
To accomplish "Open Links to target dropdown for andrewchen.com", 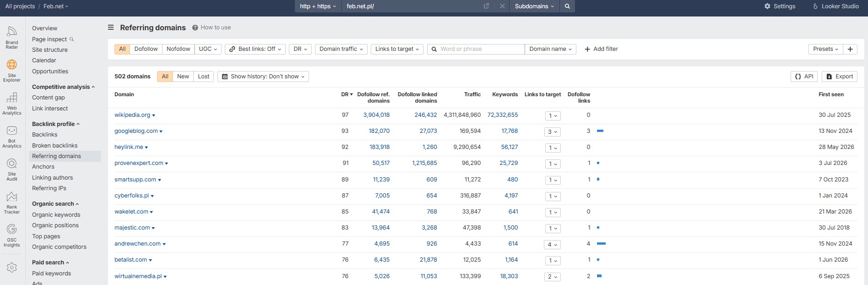I will point(553,245).
